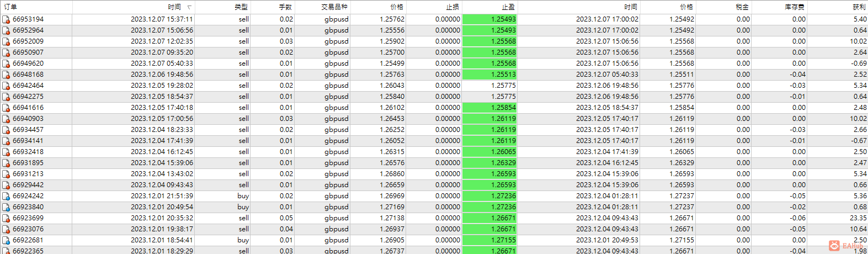
Task: Click the order icon for ticket 66942464
Action: click(x=6, y=86)
